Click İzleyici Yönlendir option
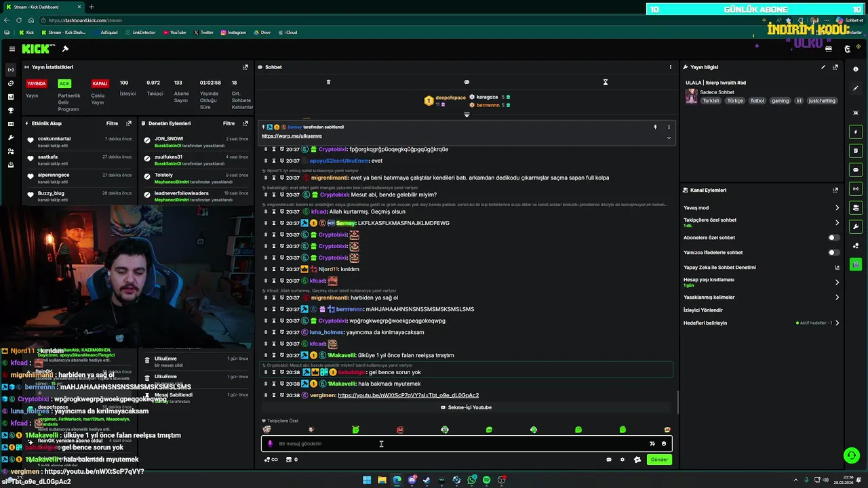The image size is (868, 488). tap(703, 310)
